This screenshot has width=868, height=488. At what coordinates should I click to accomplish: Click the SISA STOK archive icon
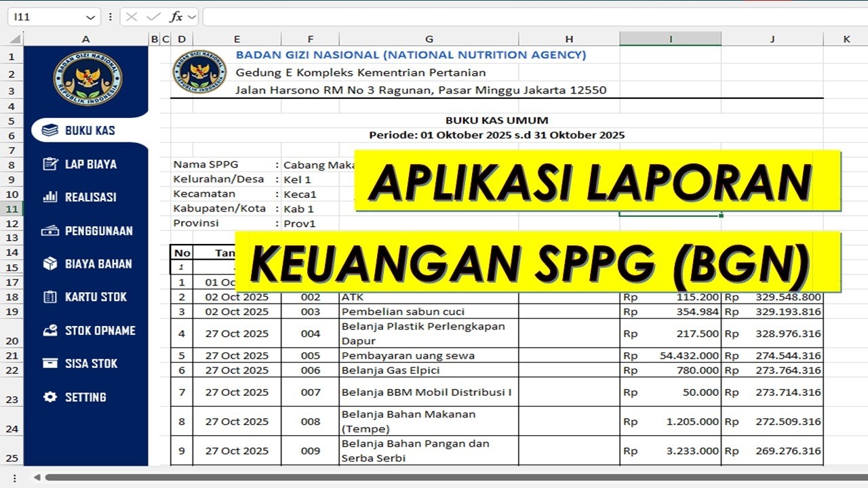tap(50, 363)
